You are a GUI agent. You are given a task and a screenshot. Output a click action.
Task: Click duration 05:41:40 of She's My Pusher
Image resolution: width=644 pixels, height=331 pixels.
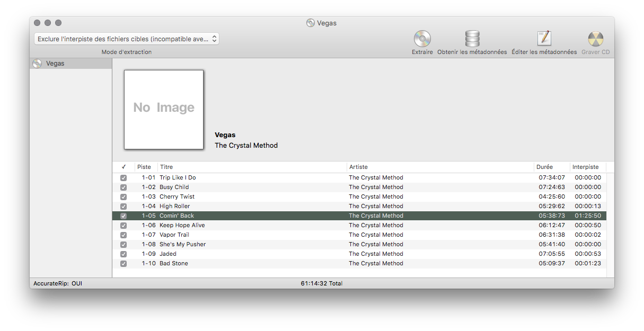point(552,245)
